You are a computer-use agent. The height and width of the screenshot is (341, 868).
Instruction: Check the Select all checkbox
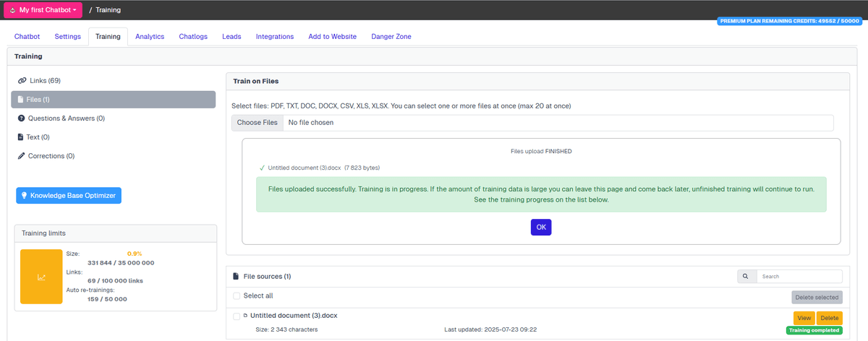click(237, 295)
